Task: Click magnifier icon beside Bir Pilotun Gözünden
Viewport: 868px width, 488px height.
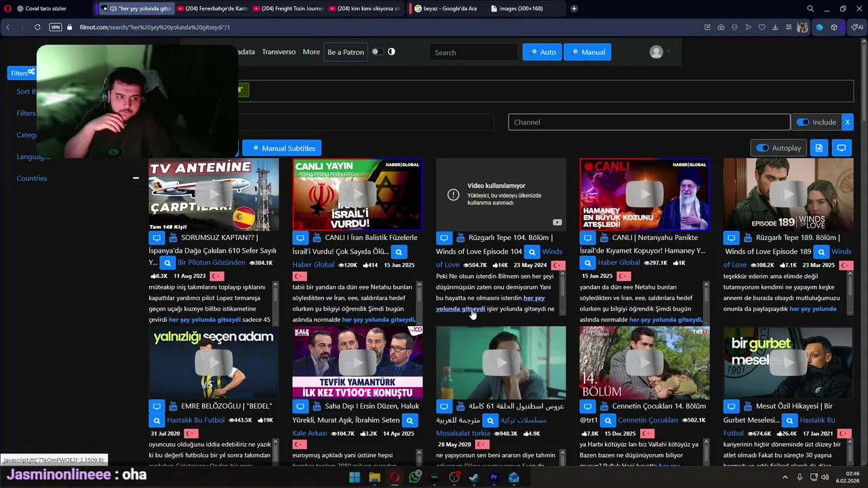Action: point(167,263)
